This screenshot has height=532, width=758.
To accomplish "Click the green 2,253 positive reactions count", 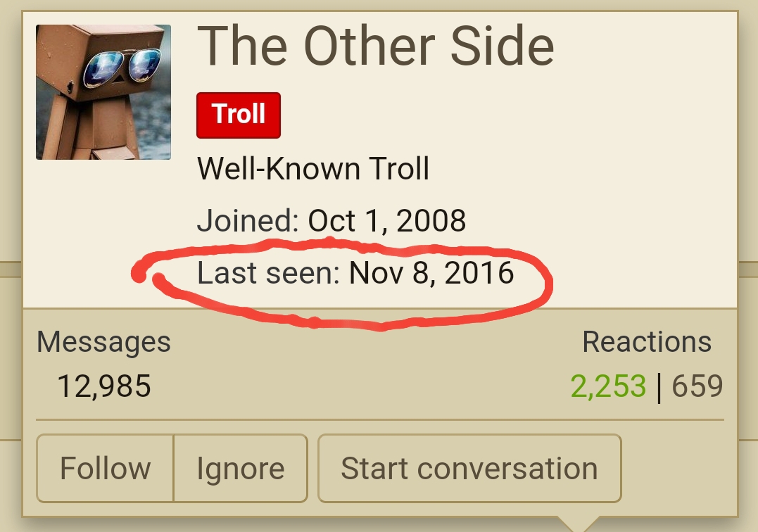I will pos(608,386).
